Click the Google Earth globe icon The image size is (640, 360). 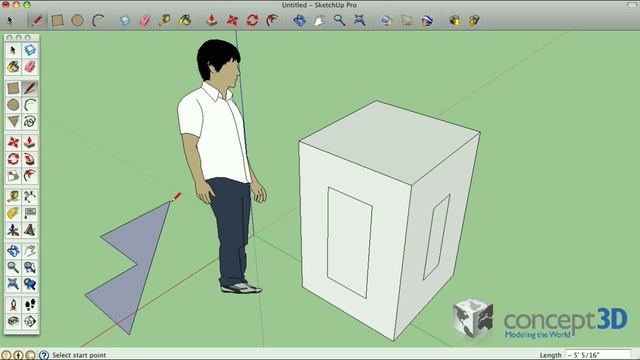[427, 20]
